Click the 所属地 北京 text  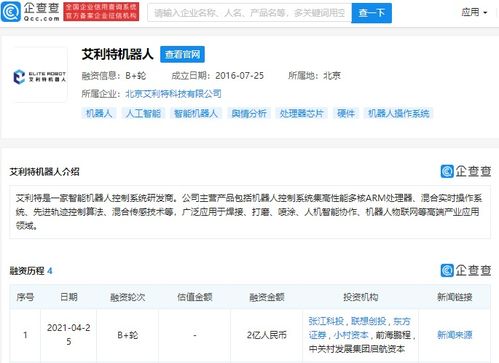coord(314,76)
